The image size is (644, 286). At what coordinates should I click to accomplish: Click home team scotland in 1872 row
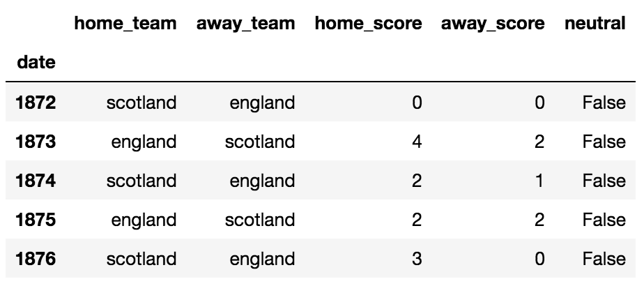141,103
